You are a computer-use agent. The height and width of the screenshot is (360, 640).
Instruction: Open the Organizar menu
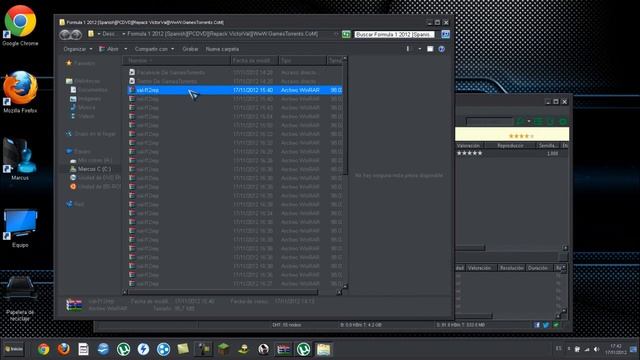pyautogui.click(x=78, y=49)
